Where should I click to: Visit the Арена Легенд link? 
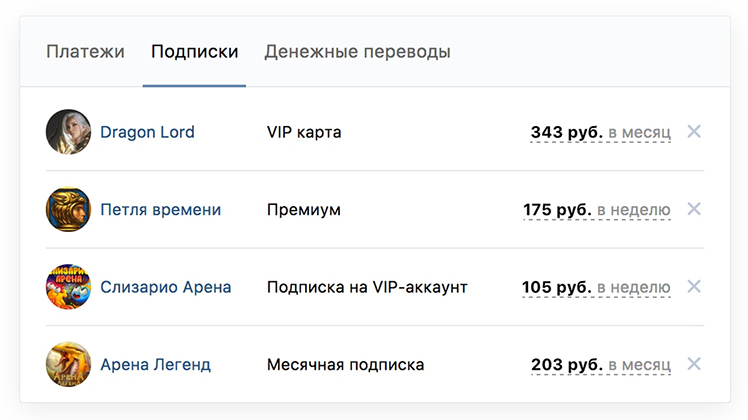pyautogui.click(x=156, y=365)
